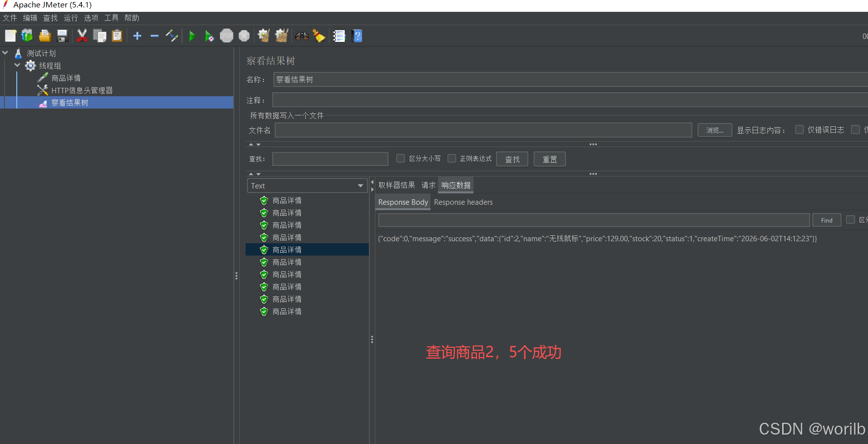
Task: Open the Templates icon in toolbar
Action: tap(27, 36)
